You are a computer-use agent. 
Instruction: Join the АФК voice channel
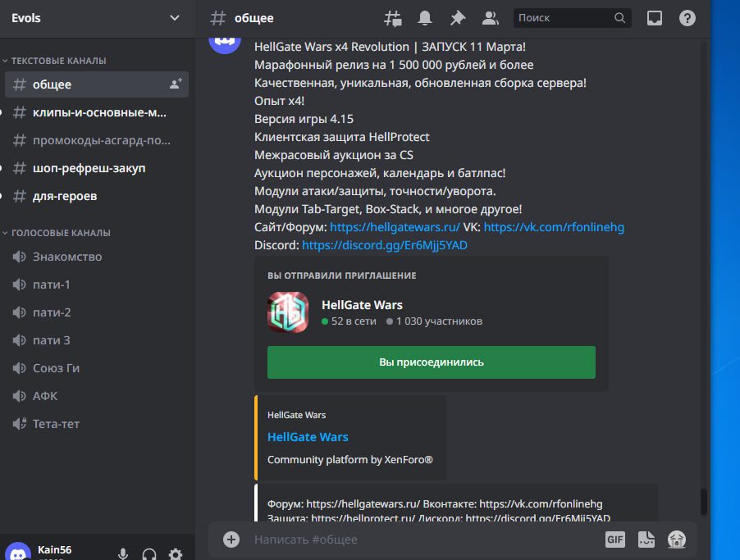[96, 396]
